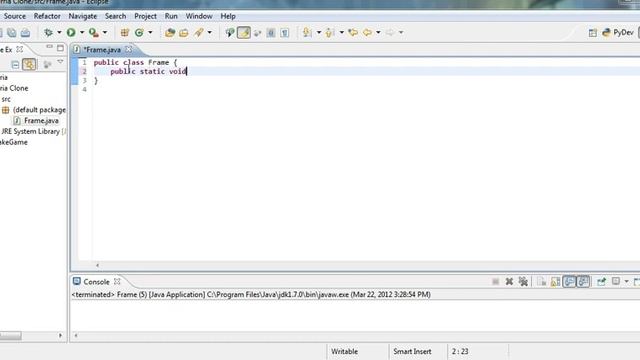Toggle Link with Editor in Package Explorer
The height and width of the screenshot is (360, 640).
29,64
